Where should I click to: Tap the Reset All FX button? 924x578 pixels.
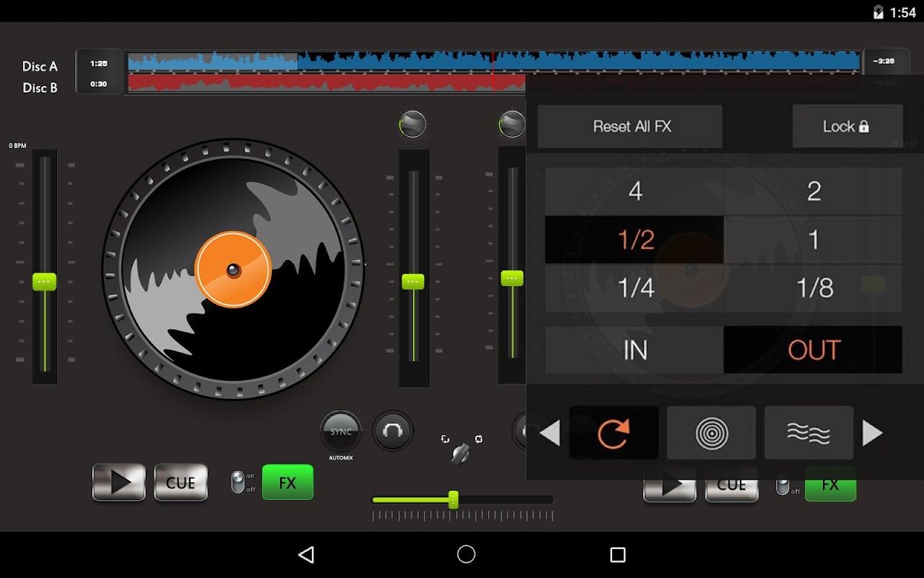630,126
